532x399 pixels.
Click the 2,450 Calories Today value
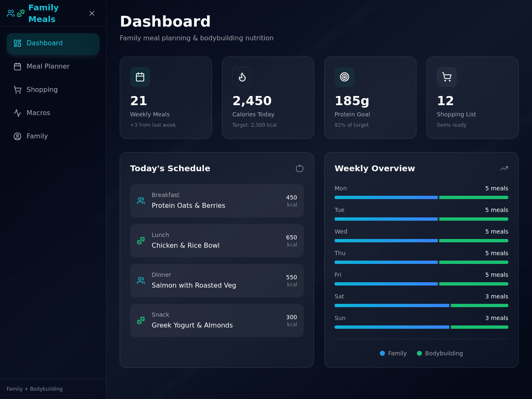point(252,101)
